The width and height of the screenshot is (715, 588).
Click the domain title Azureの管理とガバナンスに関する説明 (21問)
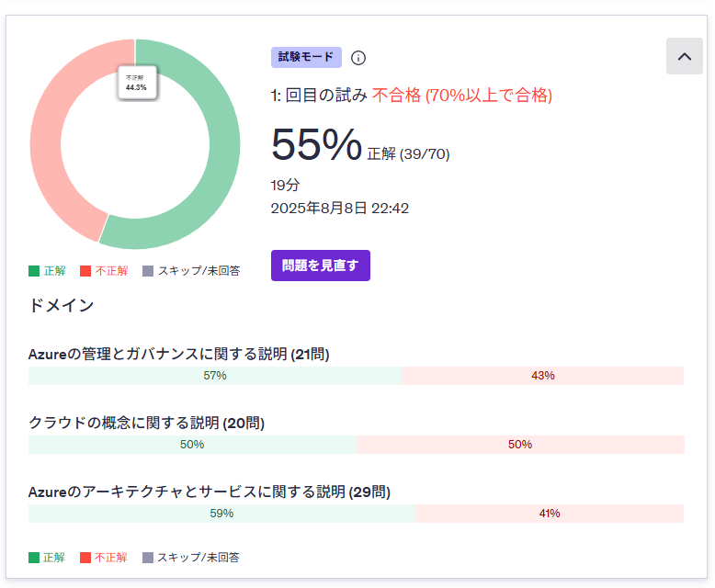click(178, 354)
